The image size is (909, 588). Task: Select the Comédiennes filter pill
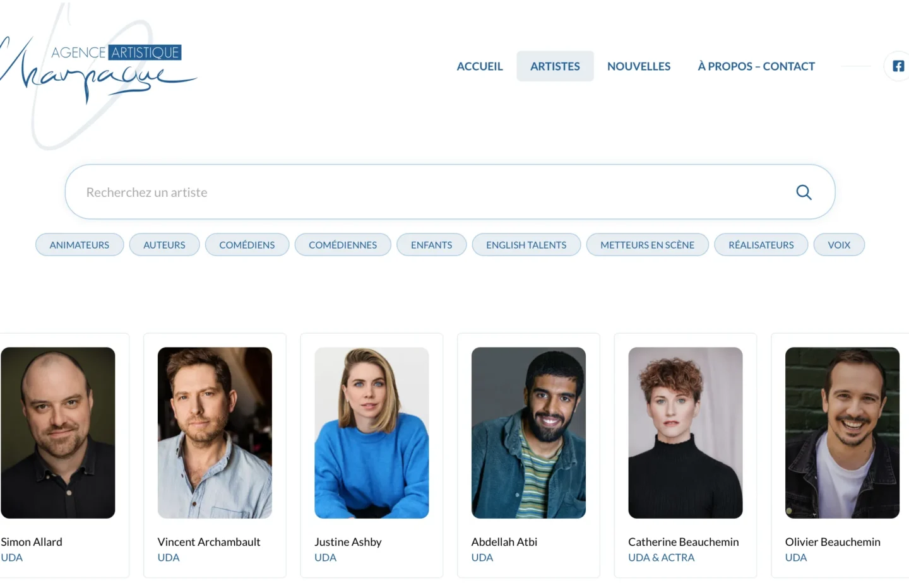[x=343, y=245]
